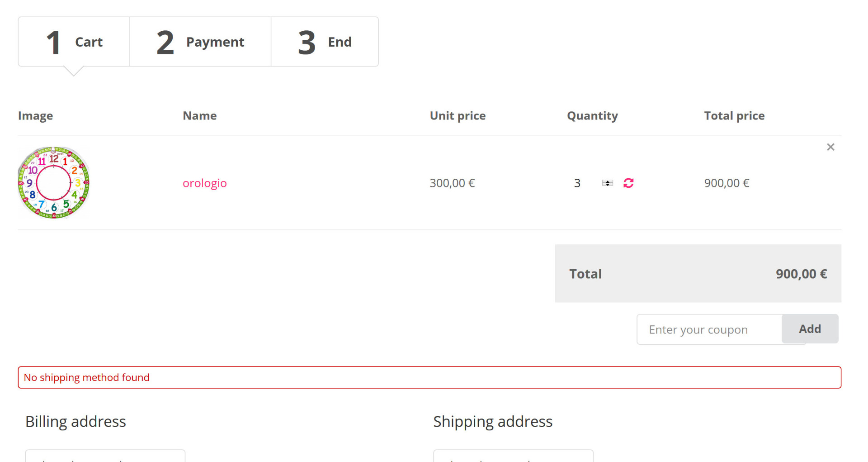Click the Total price column header

tap(734, 116)
